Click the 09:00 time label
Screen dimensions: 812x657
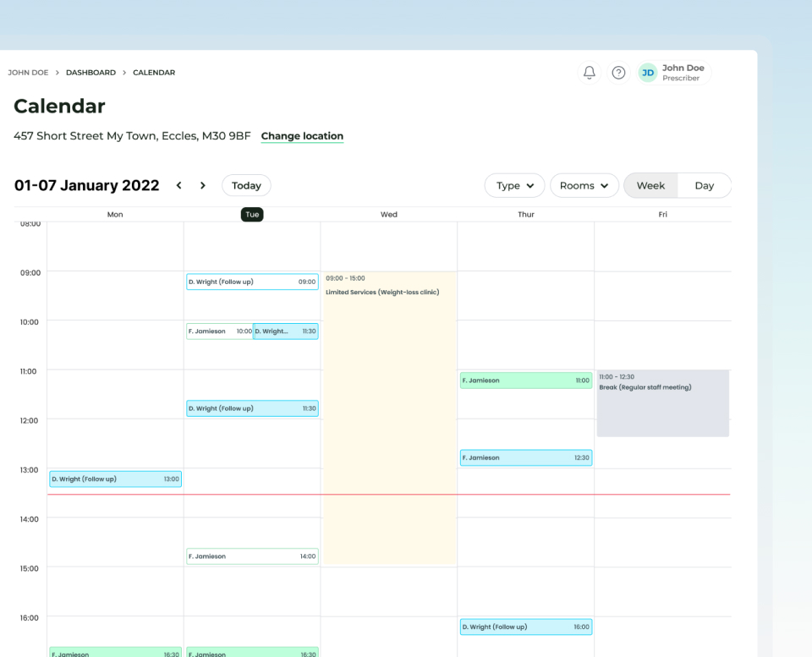point(30,273)
